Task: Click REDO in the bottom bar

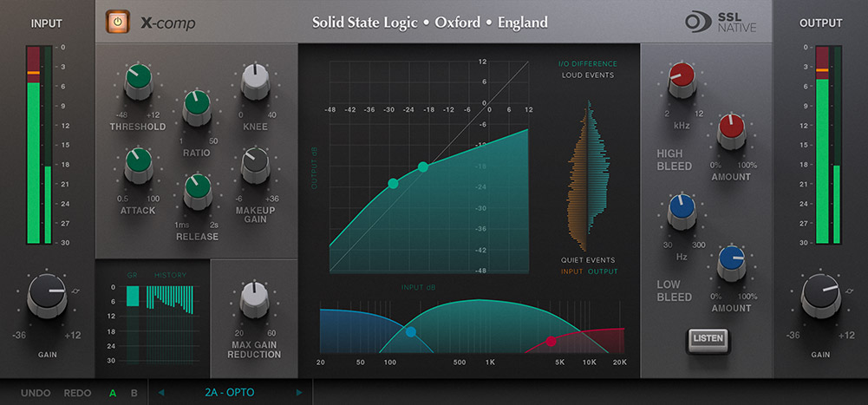Action: pyautogui.click(x=77, y=393)
